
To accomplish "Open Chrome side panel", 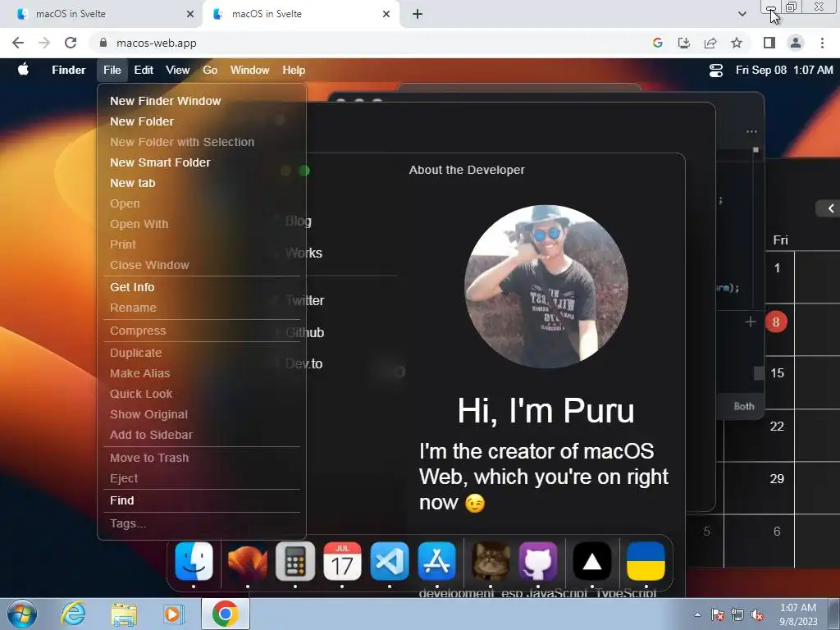I will coord(769,43).
